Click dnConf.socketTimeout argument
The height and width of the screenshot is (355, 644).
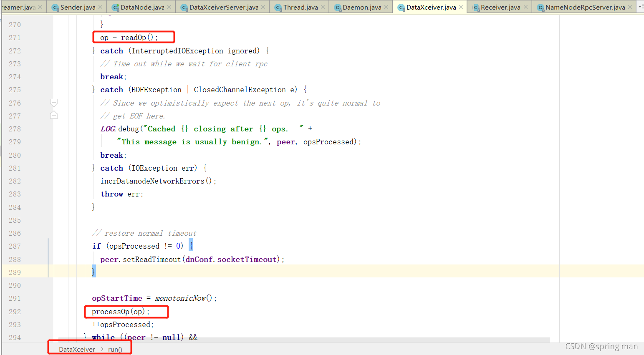pyautogui.click(x=231, y=259)
